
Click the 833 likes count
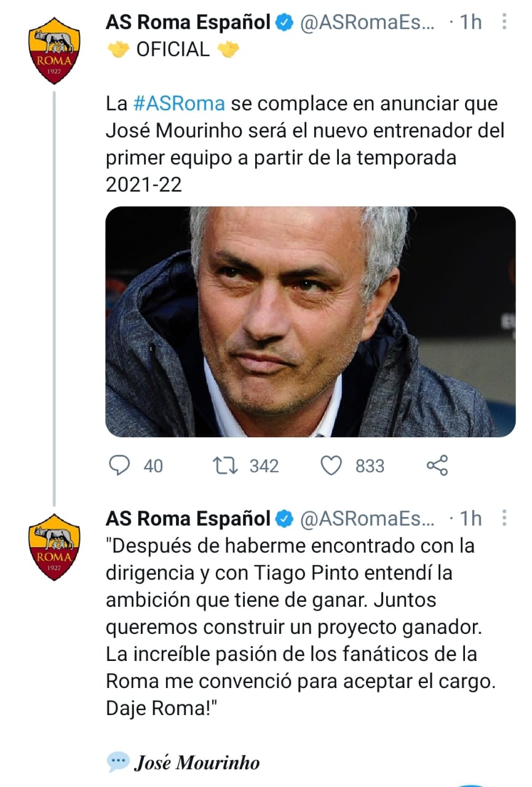[370, 466]
